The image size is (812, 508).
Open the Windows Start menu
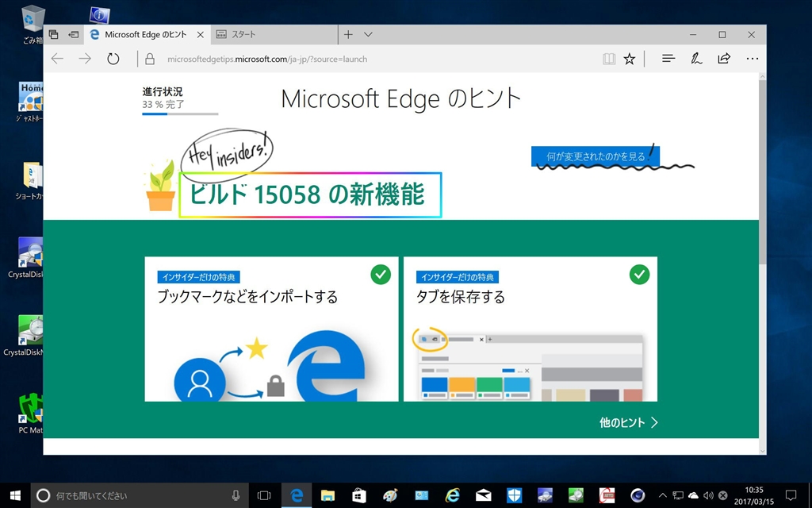click(15, 495)
